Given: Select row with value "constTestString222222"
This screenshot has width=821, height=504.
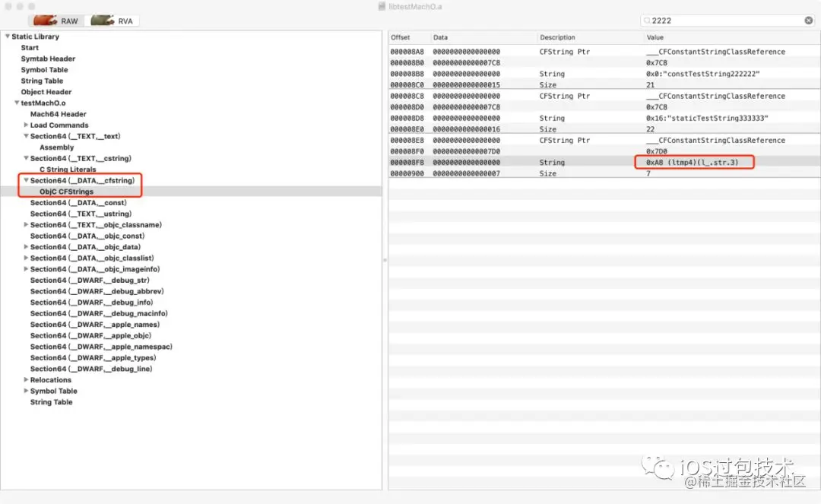Looking at the screenshot, I should [x=604, y=74].
